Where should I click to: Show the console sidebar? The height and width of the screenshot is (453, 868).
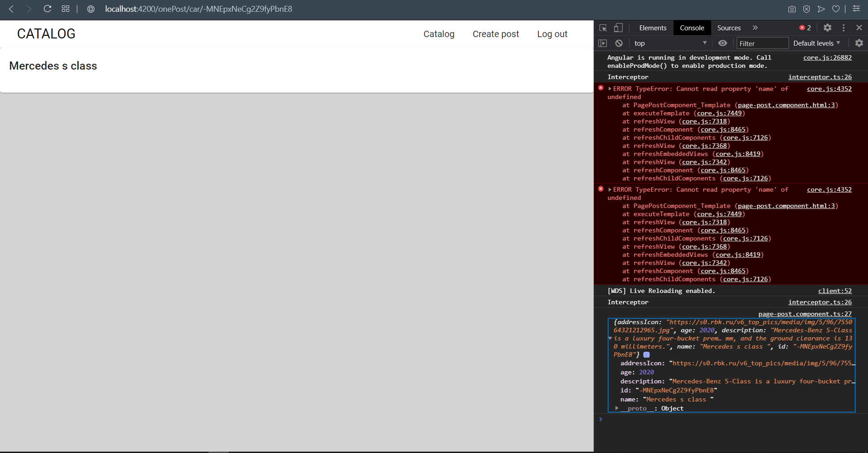[x=603, y=43]
